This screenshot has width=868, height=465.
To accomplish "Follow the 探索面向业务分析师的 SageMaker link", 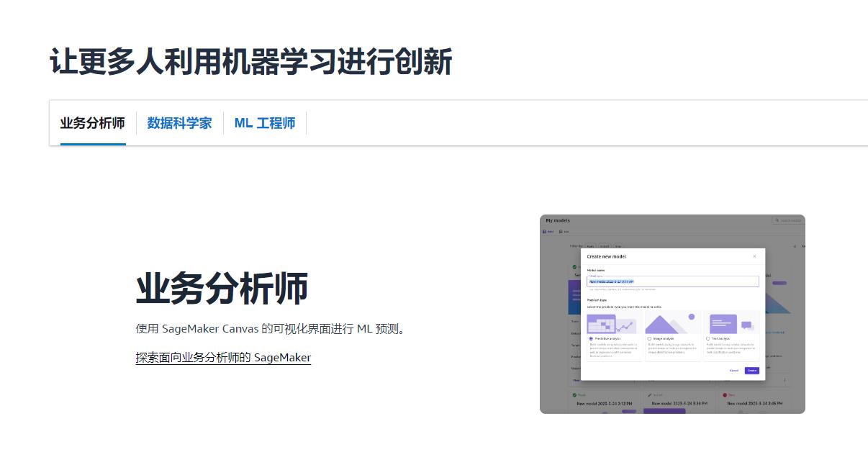I will [x=223, y=357].
